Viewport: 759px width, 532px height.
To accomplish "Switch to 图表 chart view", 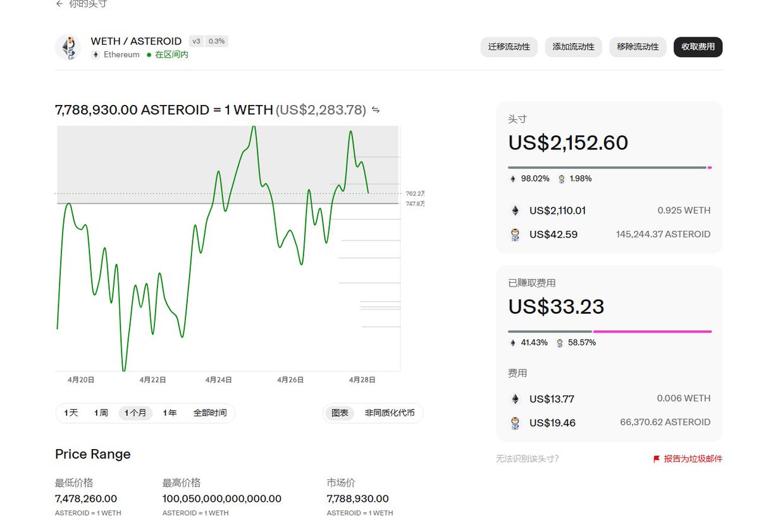I will 340,413.
